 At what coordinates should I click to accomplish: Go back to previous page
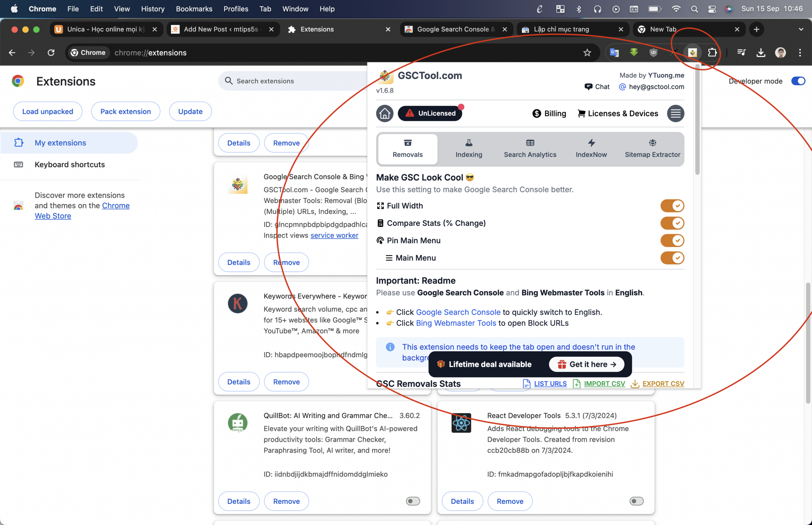coord(12,53)
